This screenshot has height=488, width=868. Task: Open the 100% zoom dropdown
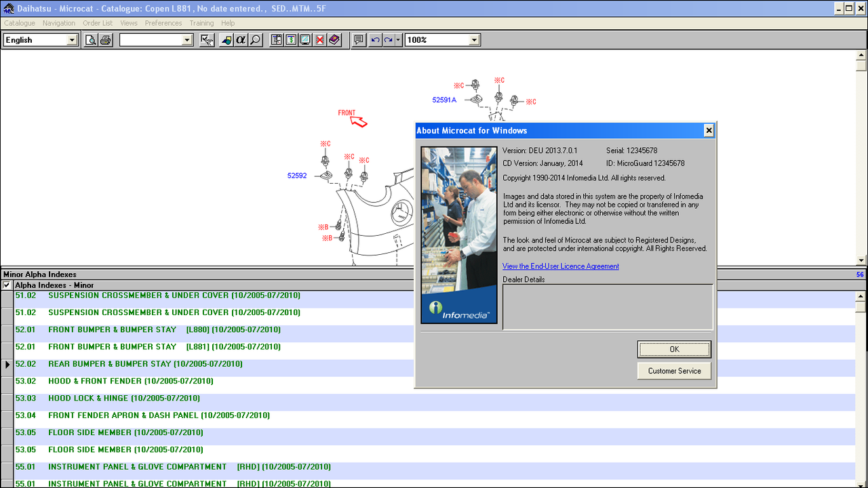474,40
